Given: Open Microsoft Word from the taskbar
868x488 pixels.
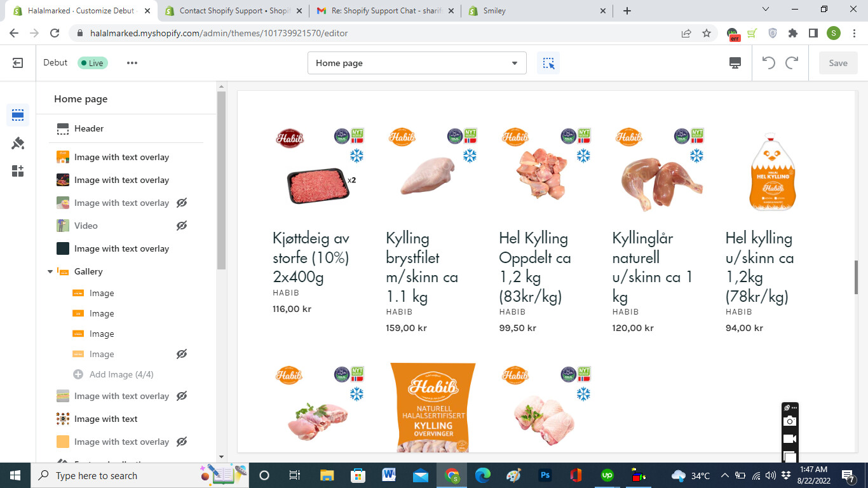Looking at the screenshot, I should point(389,475).
